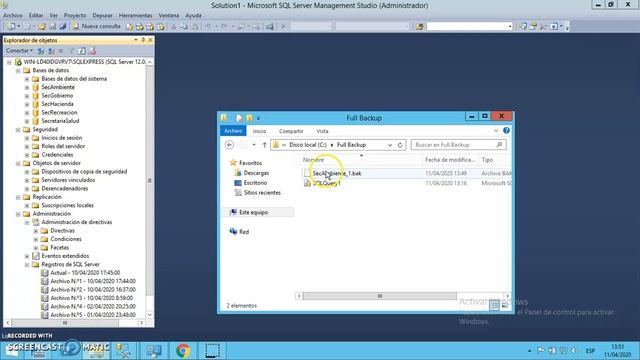Open the Depurar menu
The height and width of the screenshot is (360, 640).
click(x=102, y=15)
